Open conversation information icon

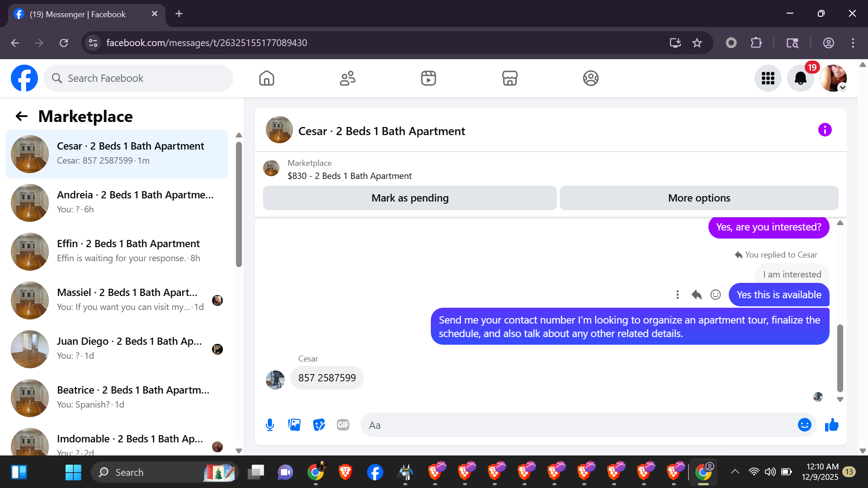point(825,130)
